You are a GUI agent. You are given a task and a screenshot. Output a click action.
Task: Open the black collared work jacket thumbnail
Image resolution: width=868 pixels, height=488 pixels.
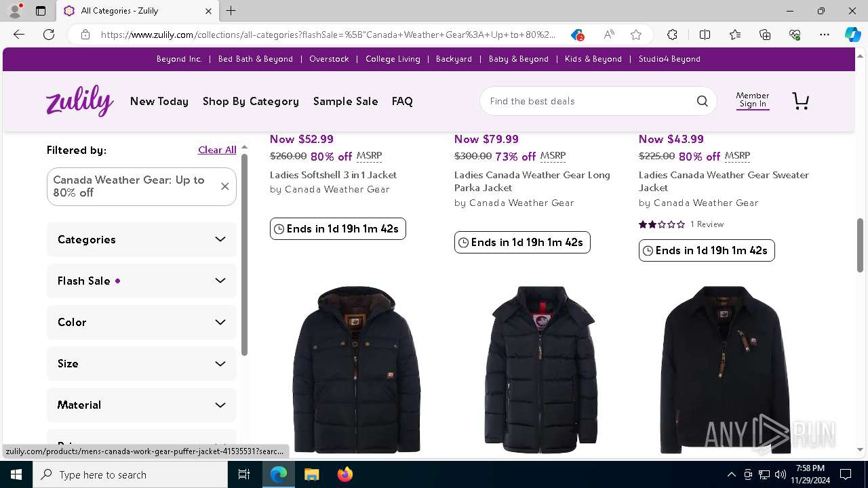725,369
